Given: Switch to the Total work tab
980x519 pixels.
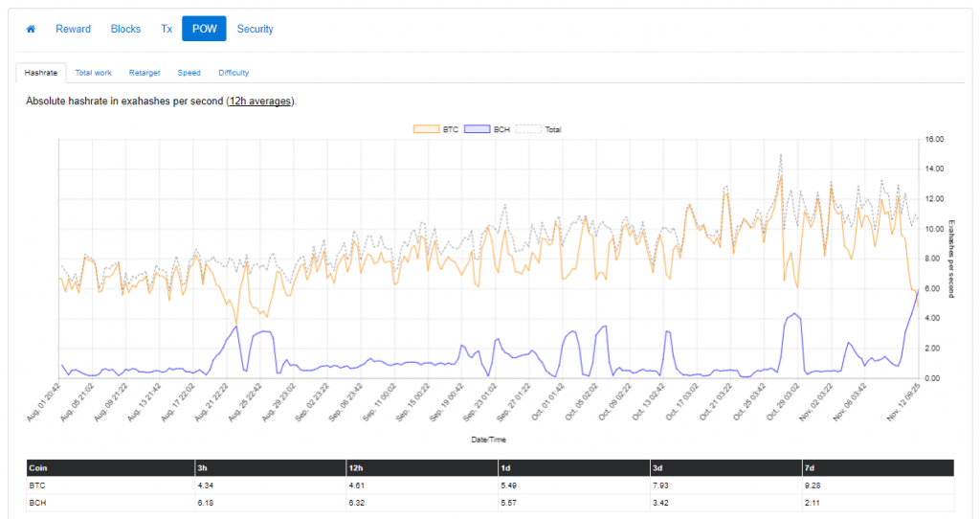Looking at the screenshot, I should tap(94, 73).
